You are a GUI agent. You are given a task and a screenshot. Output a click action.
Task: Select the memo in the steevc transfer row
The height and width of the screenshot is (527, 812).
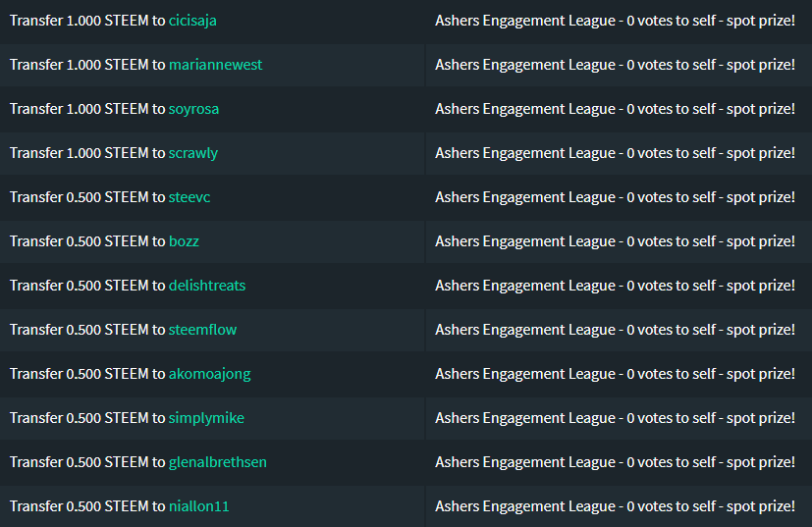pyautogui.click(x=615, y=197)
